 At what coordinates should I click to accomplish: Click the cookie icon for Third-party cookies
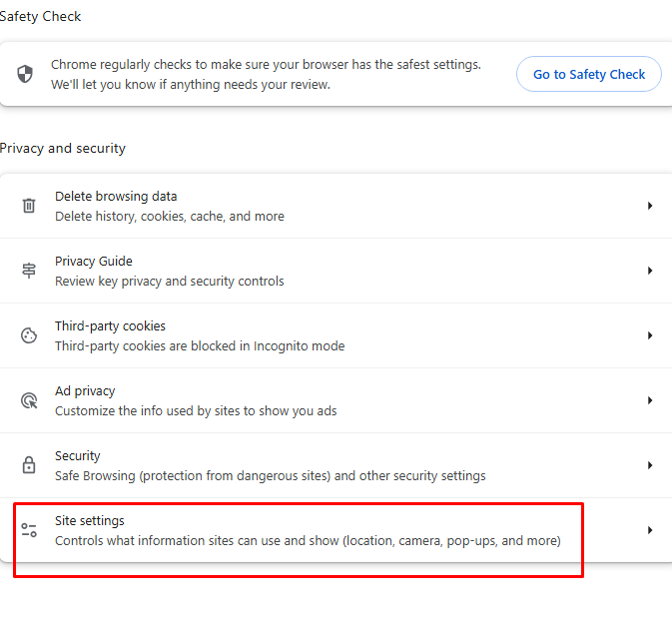(29, 335)
